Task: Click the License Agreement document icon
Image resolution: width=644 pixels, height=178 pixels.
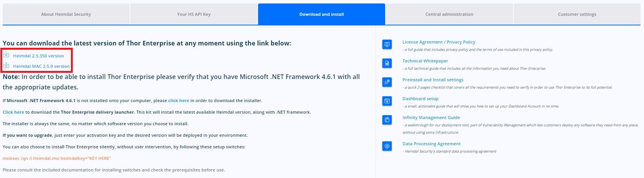Action: (387, 44)
